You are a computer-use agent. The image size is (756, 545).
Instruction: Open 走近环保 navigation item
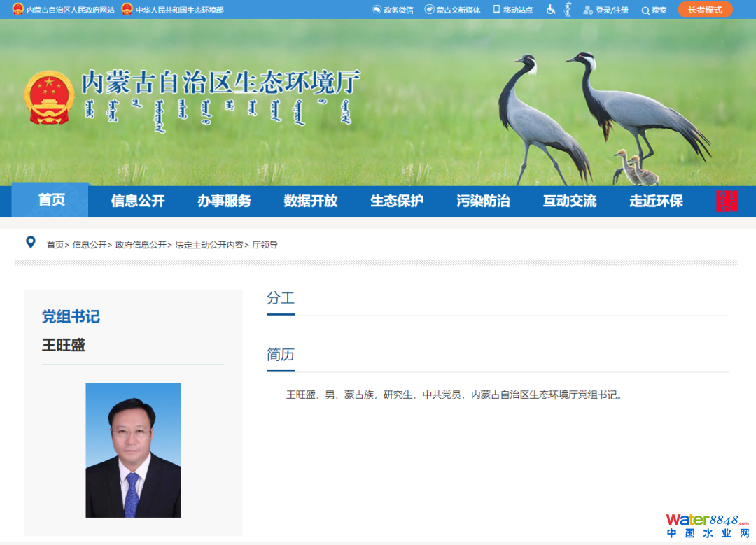[x=656, y=201]
